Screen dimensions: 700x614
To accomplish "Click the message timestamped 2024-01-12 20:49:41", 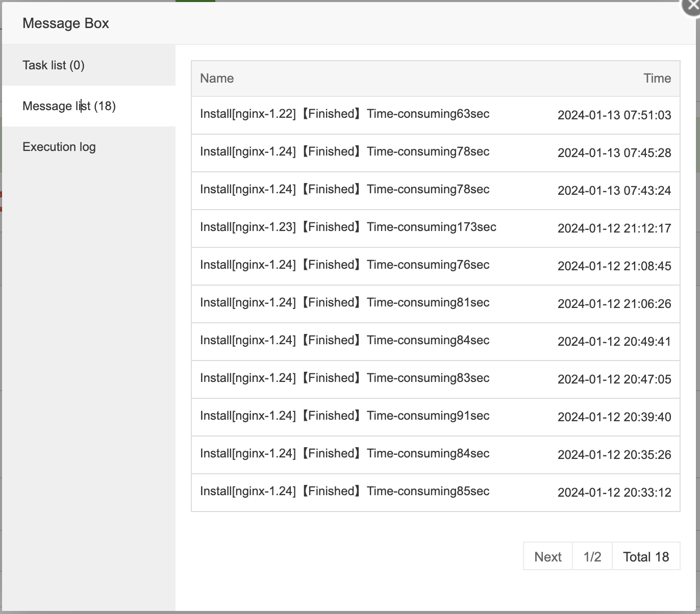I will coord(614,342).
